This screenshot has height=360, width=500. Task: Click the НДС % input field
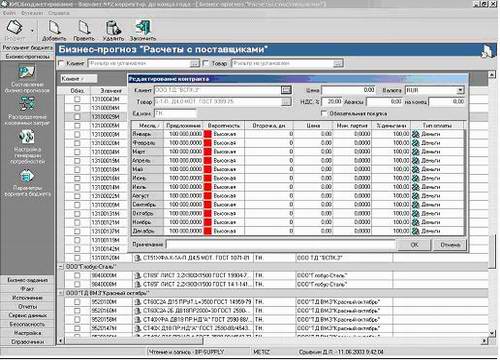pyautogui.click(x=332, y=102)
